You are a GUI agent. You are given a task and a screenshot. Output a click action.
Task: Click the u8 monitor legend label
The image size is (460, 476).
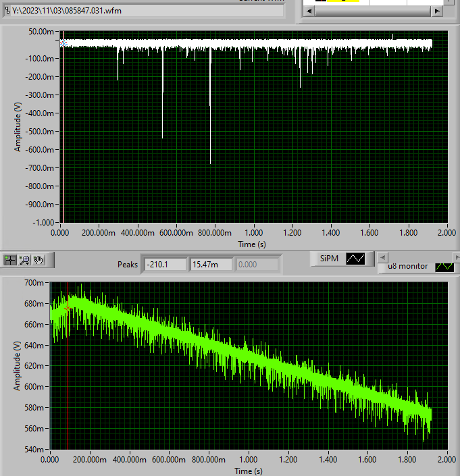coord(408,266)
